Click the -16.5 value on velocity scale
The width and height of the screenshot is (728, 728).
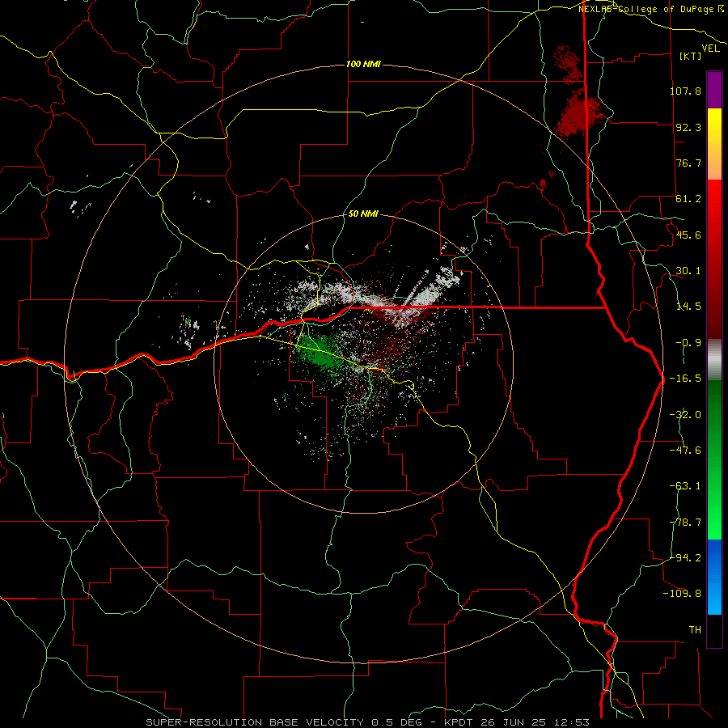click(685, 379)
